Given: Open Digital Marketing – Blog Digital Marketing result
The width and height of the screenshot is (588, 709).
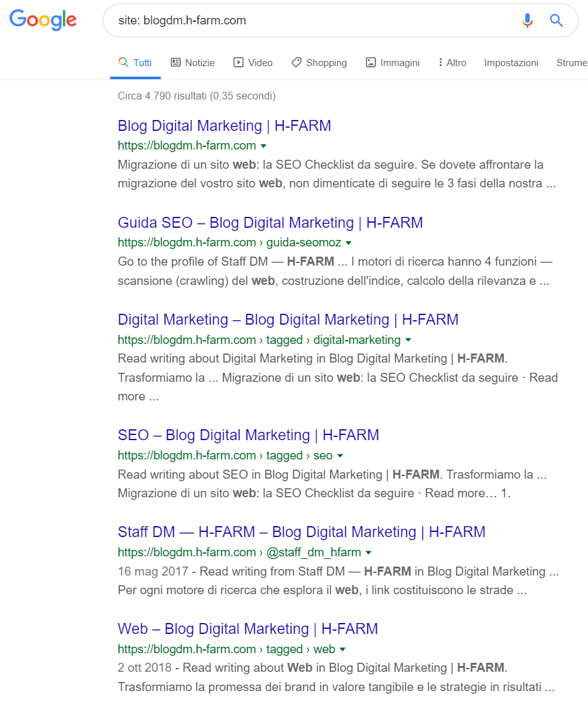Looking at the screenshot, I should (288, 320).
